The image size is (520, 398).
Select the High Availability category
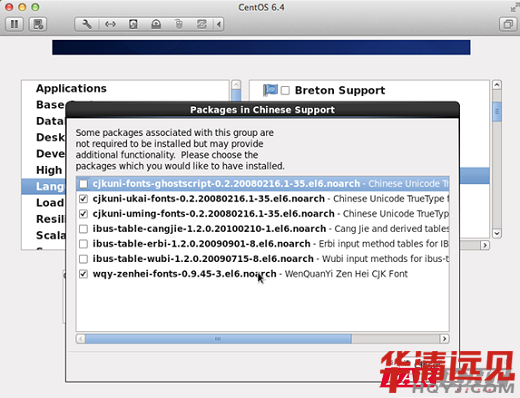tap(44, 170)
